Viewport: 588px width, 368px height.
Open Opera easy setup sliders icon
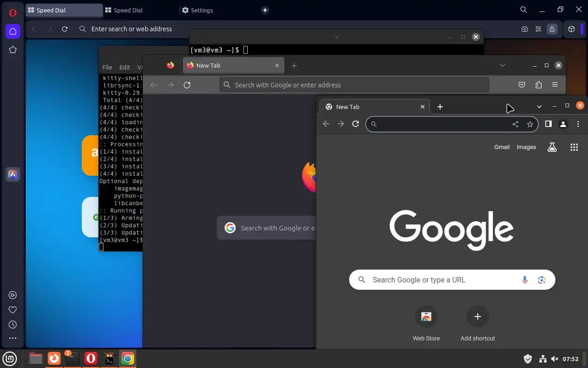[x=538, y=29]
